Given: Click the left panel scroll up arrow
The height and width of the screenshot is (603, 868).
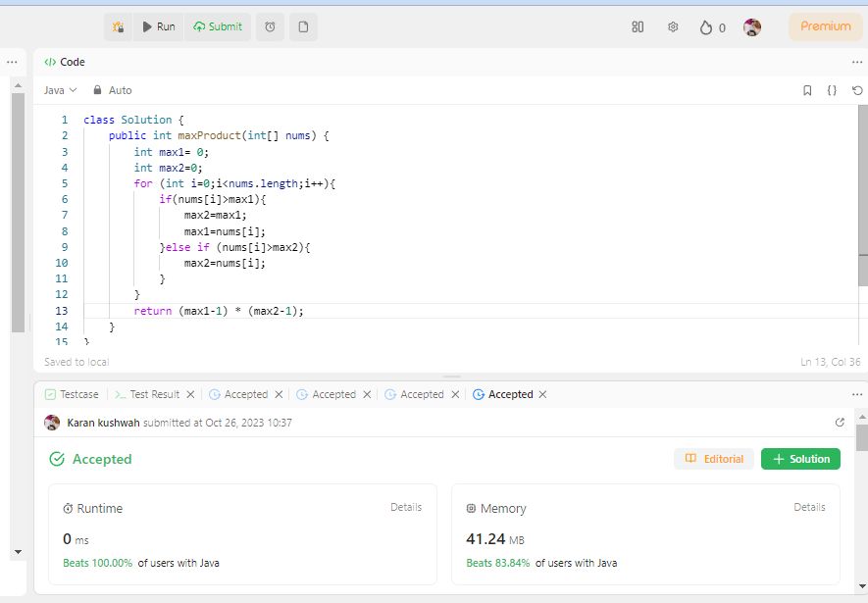Looking at the screenshot, I should [x=18, y=85].
